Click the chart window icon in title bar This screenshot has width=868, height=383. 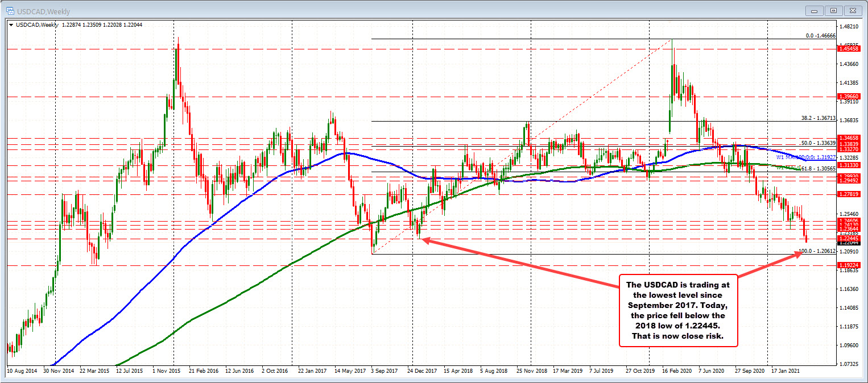pos(6,10)
